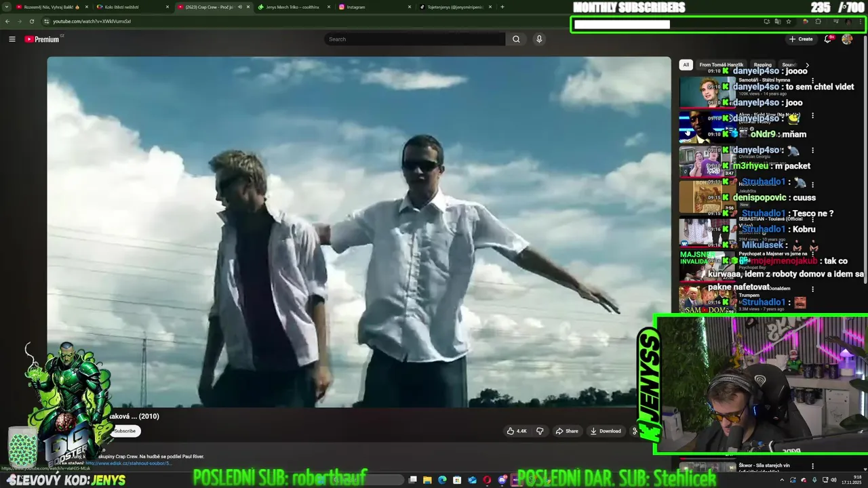Viewport: 868px width, 488px height.
Task: Download the video
Action: pos(606,431)
